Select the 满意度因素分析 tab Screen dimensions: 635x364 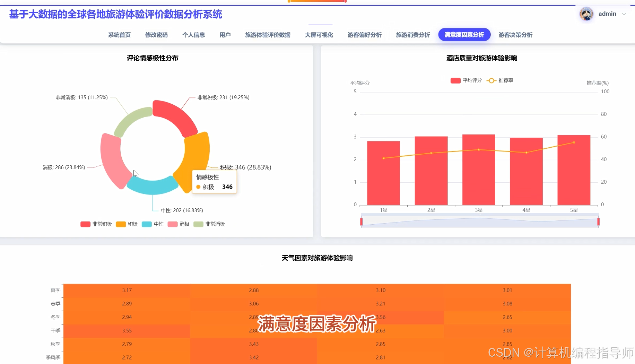point(464,35)
